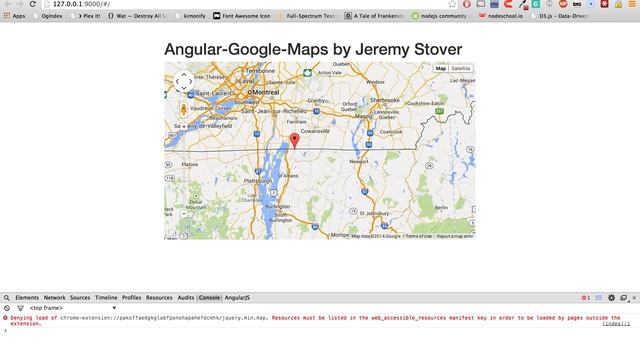Switch to the Elements DevTools tab
Viewport: 640px width, 360px height.
tap(27, 298)
